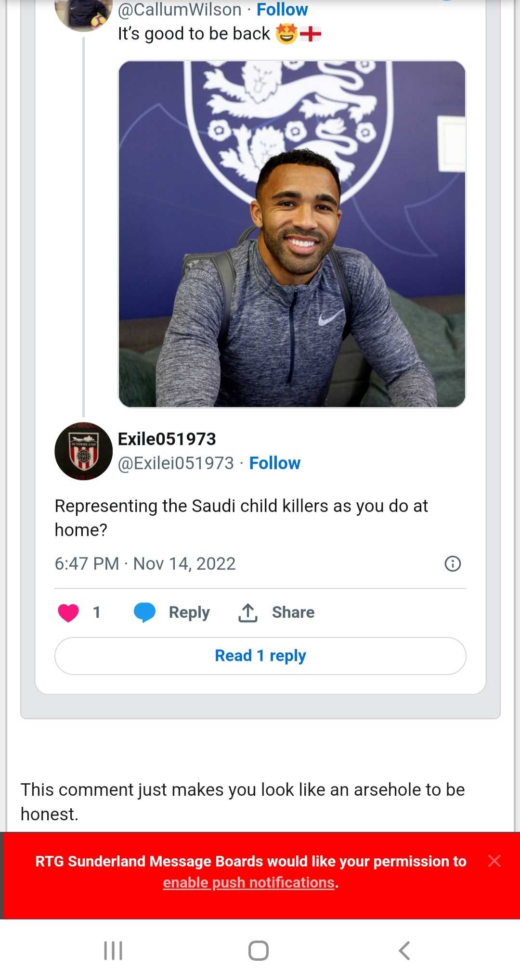Open the tweet info circle icon

click(x=453, y=563)
